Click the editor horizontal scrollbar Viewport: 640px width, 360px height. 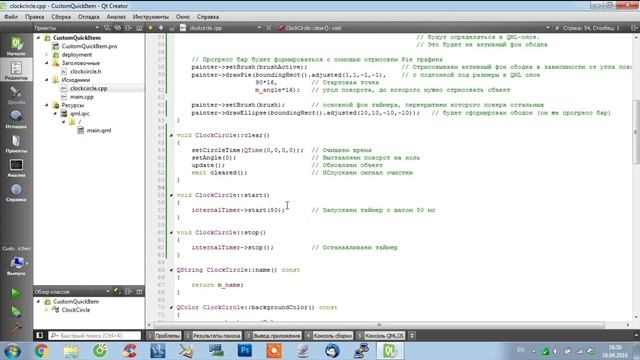[x=379, y=325]
